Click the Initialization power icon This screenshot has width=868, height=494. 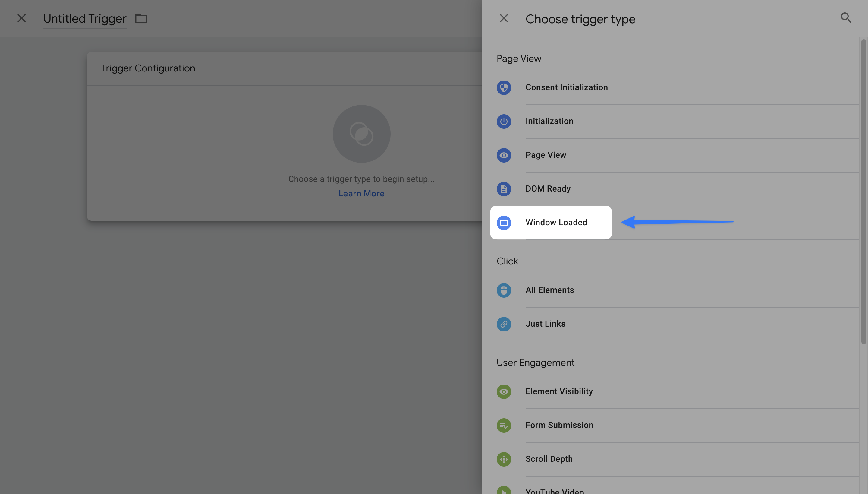[504, 121]
